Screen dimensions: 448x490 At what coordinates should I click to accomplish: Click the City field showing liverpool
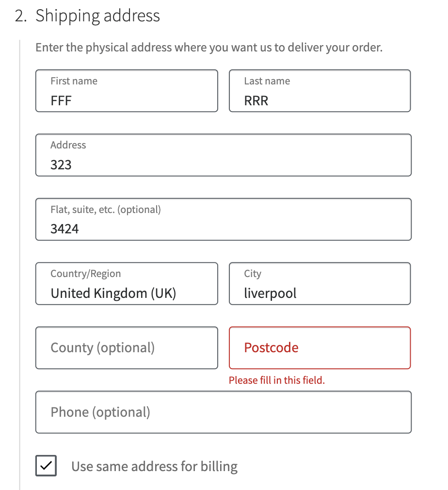(320, 283)
